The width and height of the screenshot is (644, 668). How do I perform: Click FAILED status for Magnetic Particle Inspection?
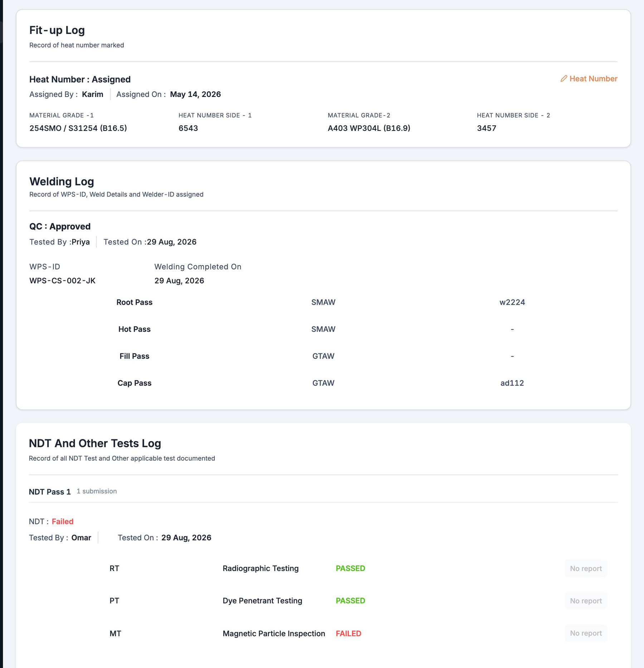[x=348, y=634]
